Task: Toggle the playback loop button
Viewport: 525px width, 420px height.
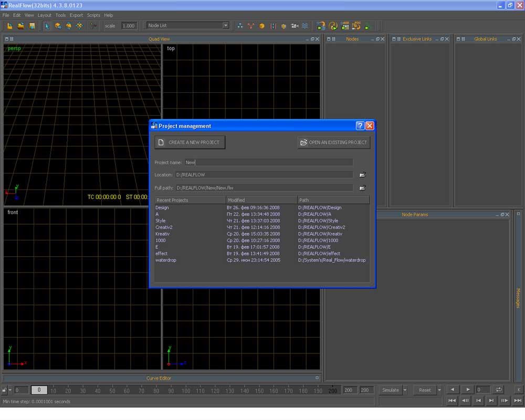Action: 499,390
